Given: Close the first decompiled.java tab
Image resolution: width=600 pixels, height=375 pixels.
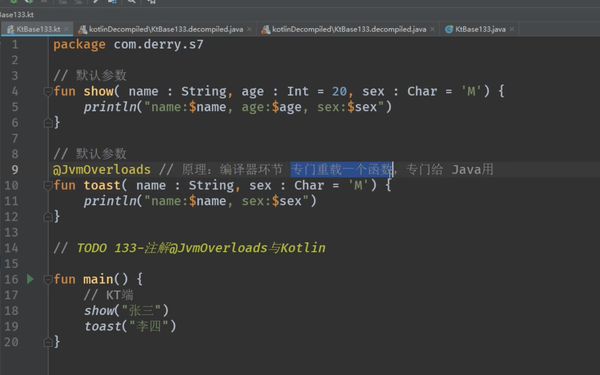Looking at the screenshot, I should (249, 29).
